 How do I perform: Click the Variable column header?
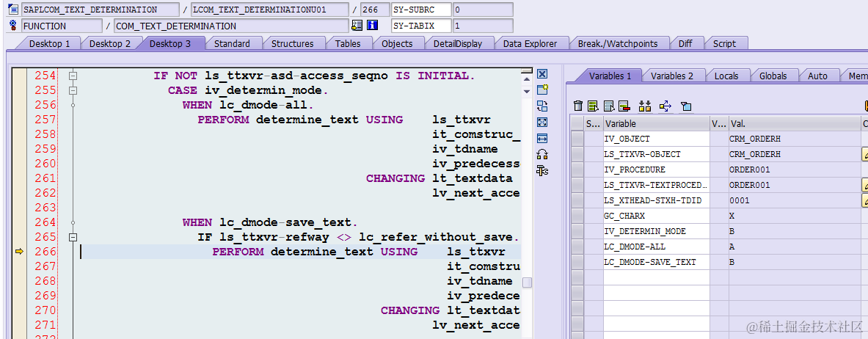point(657,123)
